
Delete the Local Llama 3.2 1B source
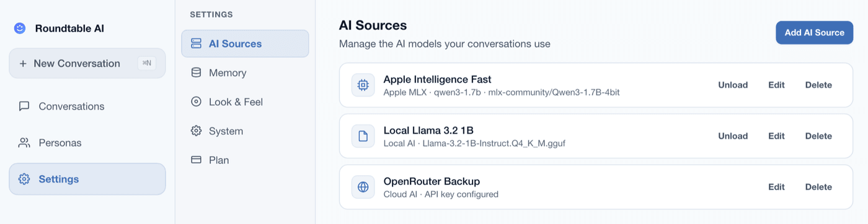pyautogui.click(x=818, y=136)
